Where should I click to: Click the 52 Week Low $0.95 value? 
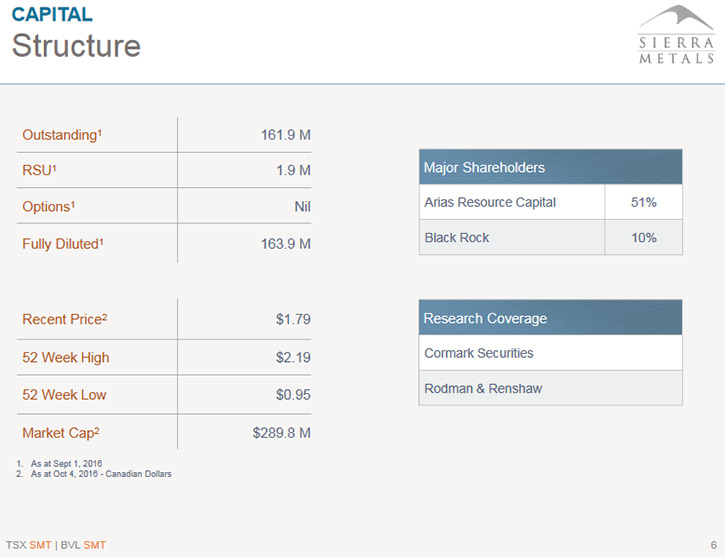(293, 395)
